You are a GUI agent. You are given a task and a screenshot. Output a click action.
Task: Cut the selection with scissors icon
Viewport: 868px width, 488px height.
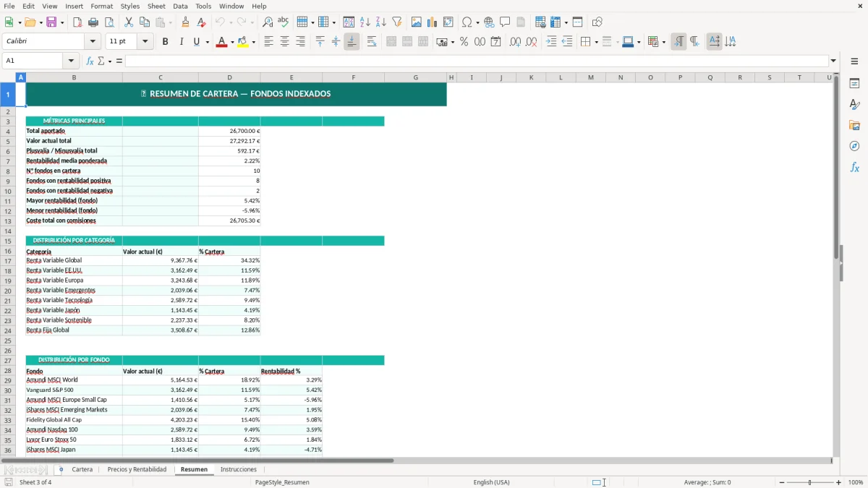tap(129, 22)
